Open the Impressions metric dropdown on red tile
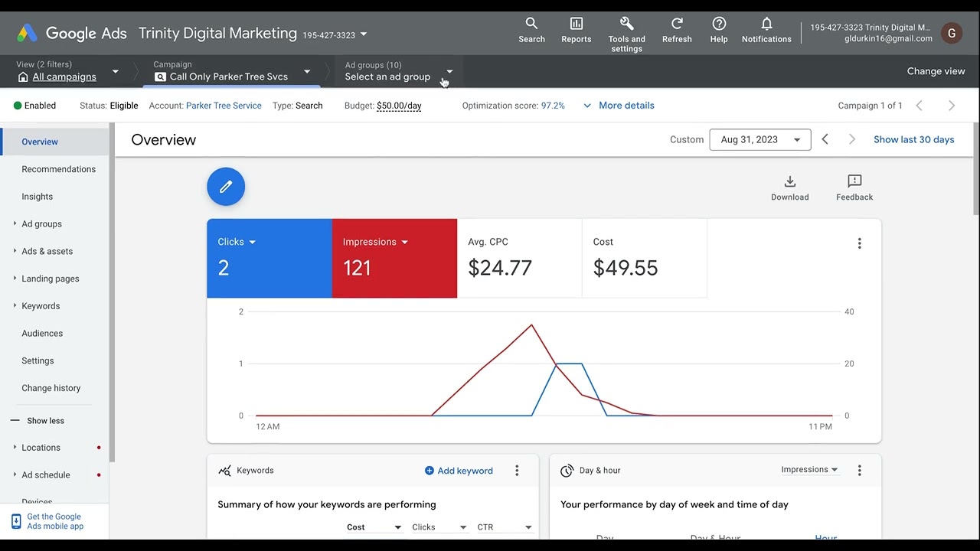The image size is (980, 551). tap(405, 243)
